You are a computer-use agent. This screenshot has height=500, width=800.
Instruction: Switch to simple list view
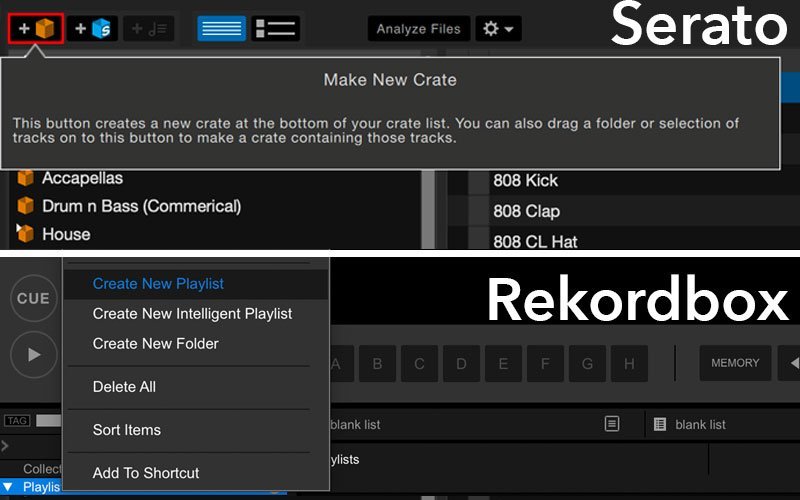point(221,29)
